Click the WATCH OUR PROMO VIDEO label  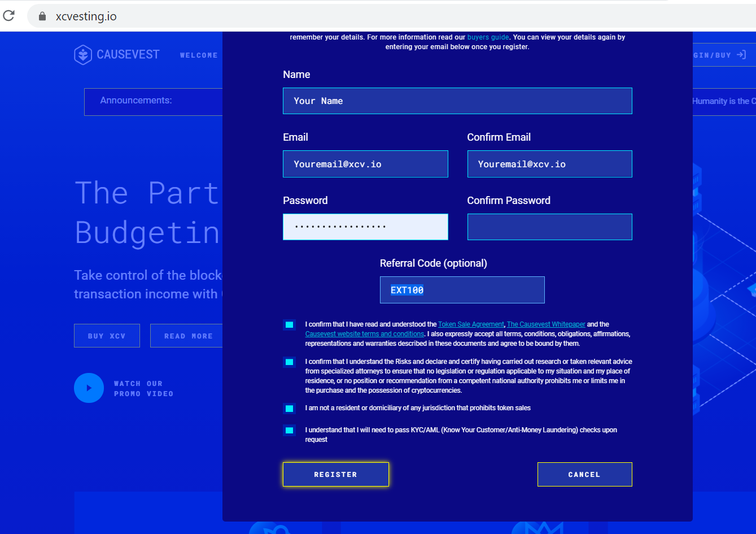pyautogui.click(x=143, y=389)
